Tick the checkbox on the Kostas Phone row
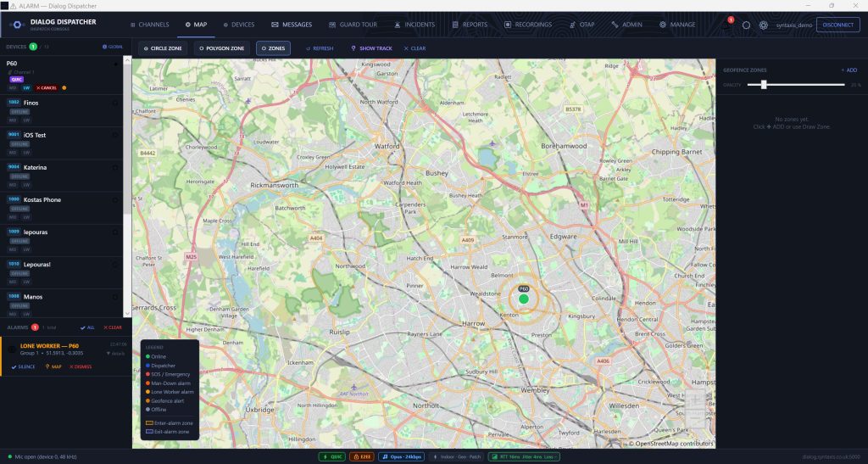Viewport: 868px width, 464px height. [115, 200]
